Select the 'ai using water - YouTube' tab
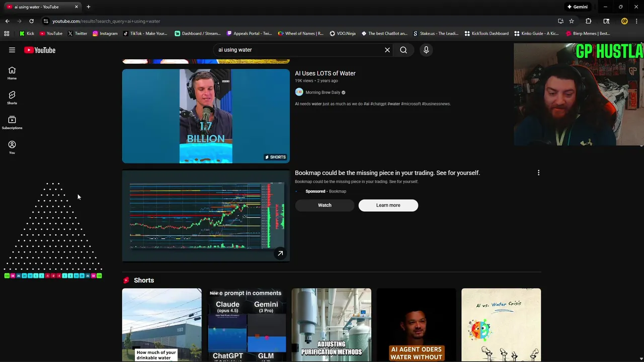Viewport: 644px width, 362px height. tap(41, 7)
